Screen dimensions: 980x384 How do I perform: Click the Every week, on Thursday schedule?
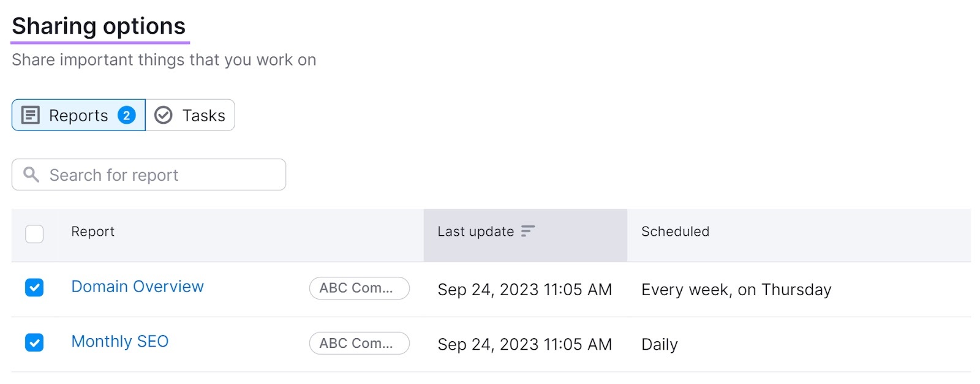click(x=736, y=290)
